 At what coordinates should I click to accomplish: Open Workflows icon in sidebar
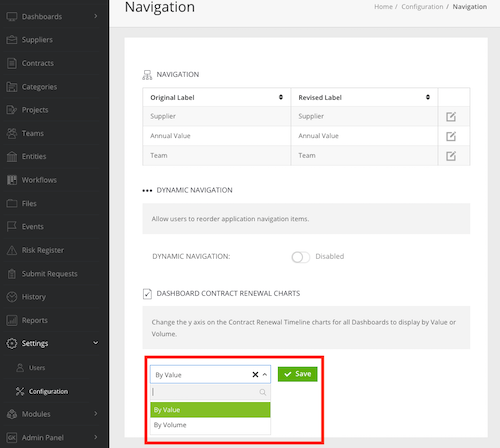click(x=12, y=180)
